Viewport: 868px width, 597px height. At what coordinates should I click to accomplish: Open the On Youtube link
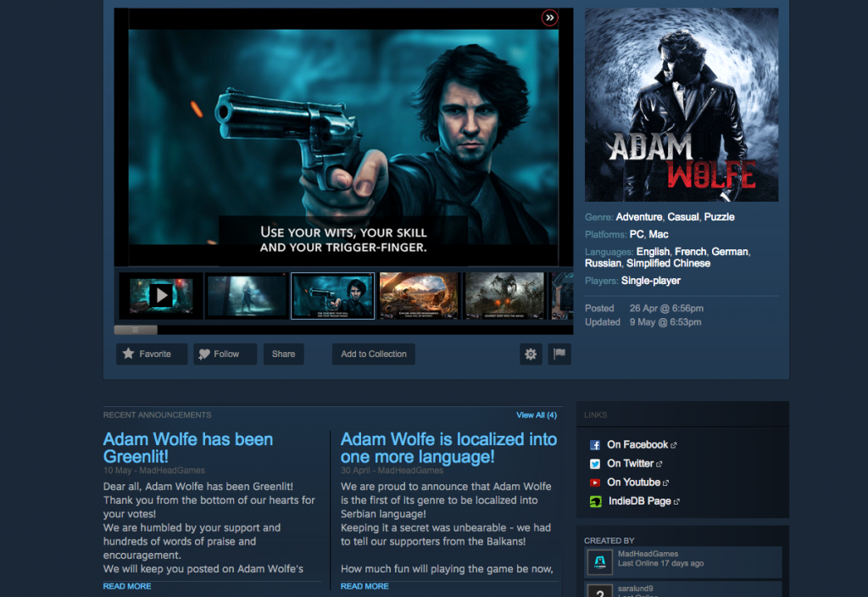point(633,483)
